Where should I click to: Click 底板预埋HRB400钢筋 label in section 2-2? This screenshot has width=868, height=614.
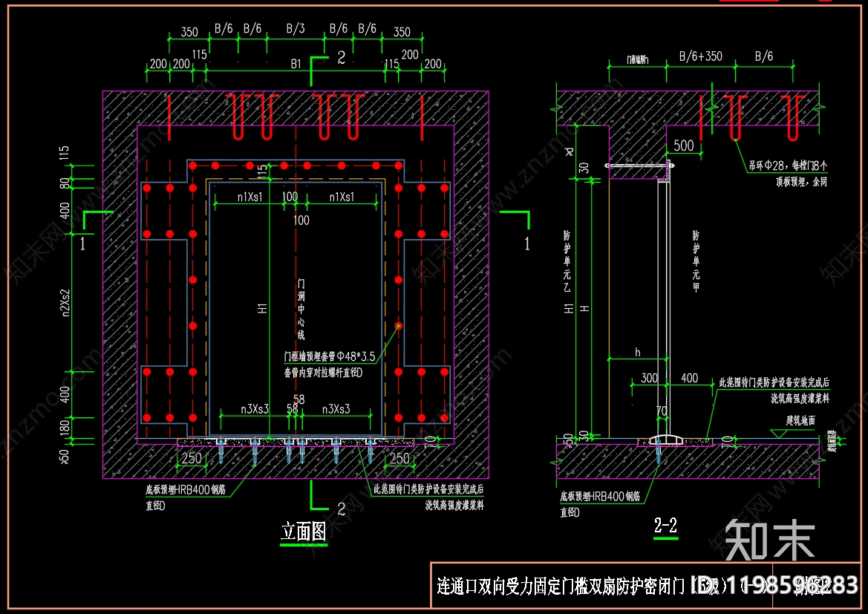600,497
